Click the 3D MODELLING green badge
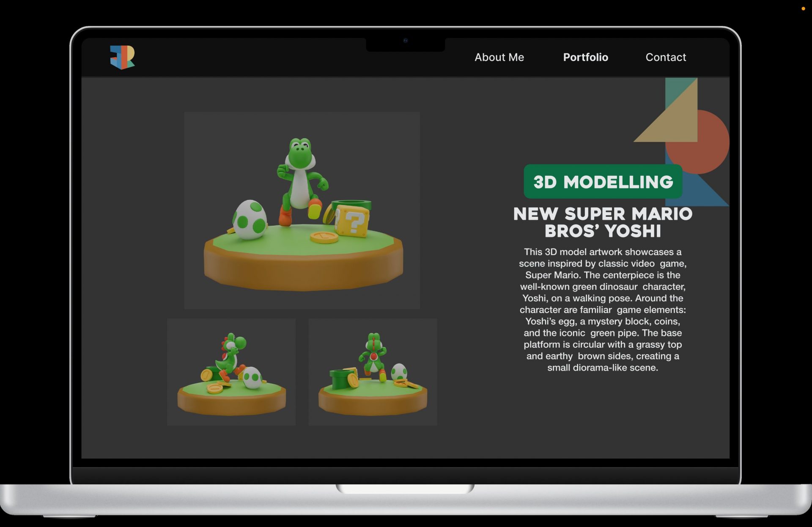 [603, 182]
